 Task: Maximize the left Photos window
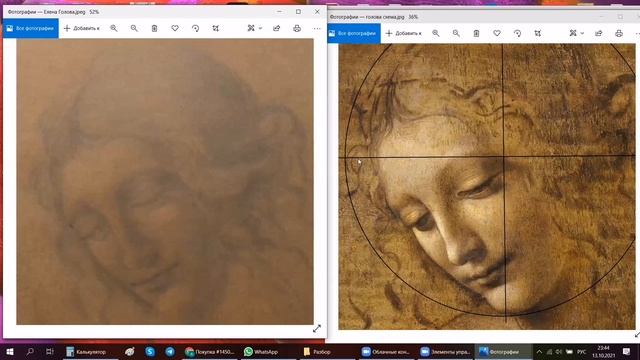[298, 12]
